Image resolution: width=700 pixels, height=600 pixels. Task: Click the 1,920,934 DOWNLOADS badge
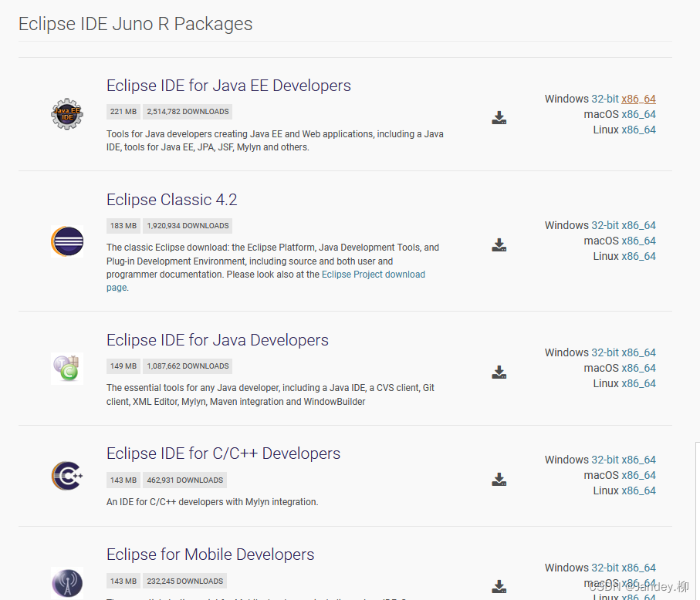point(188,226)
